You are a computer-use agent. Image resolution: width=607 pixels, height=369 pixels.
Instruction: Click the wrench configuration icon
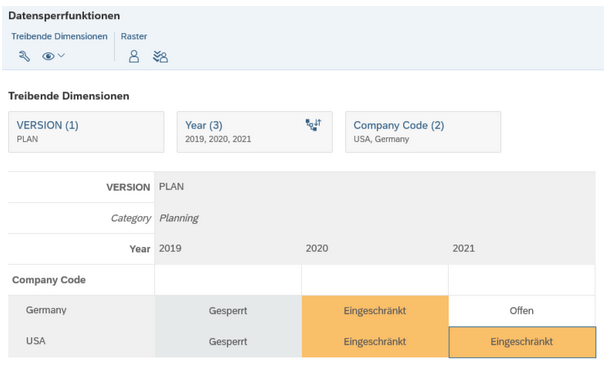[x=24, y=56]
